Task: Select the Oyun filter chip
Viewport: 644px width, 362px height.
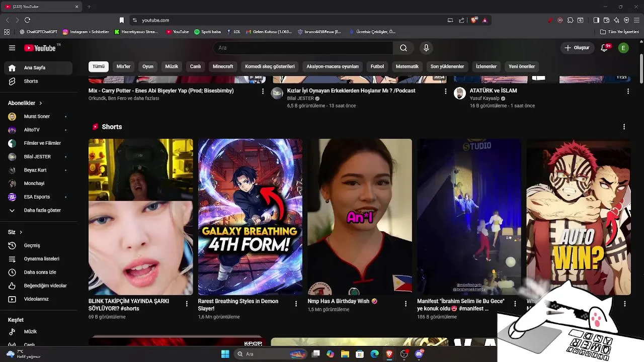Action: tap(148, 66)
